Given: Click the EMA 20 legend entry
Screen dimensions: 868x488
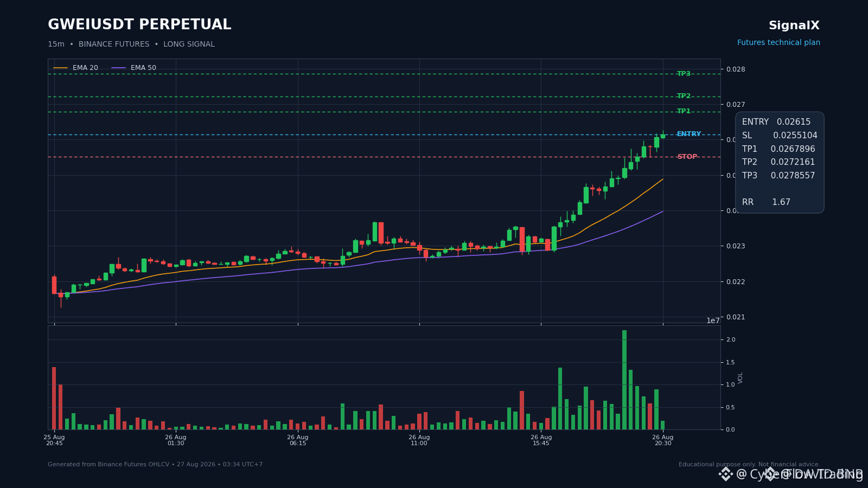Looking at the screenshot, I should tap(76, 68).
